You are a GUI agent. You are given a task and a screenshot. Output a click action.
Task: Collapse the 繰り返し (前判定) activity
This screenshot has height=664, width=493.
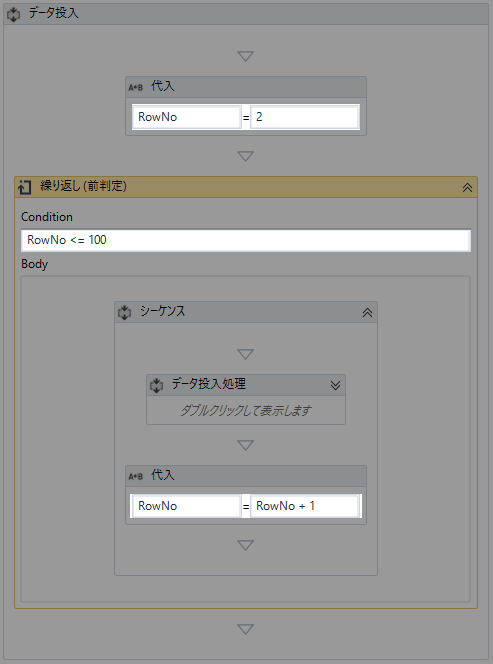[x=467, y=188]
